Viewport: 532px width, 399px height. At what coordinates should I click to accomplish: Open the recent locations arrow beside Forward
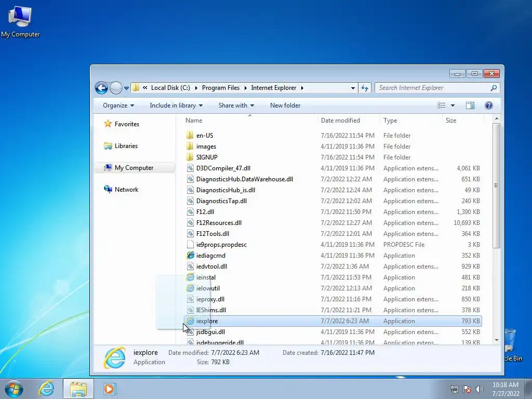[x=126, y=88]
